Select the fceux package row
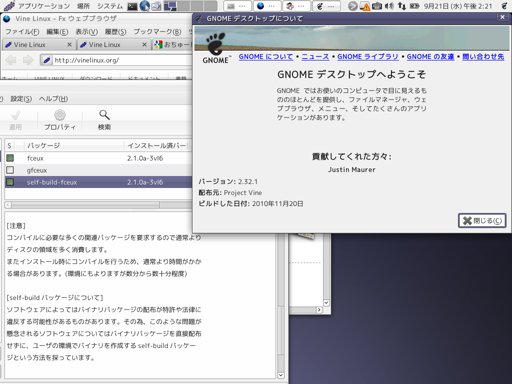This screenshot has width=512, height=384. [99, 158]
